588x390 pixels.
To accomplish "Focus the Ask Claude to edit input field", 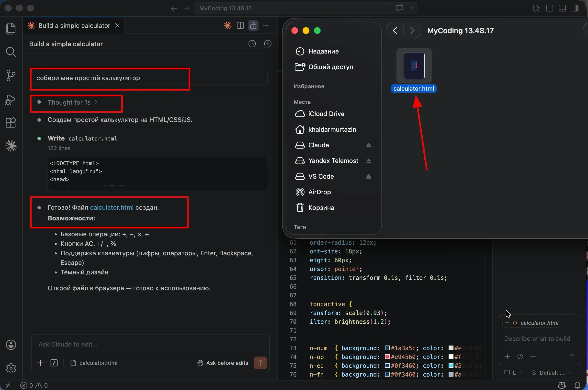I will click(x=150, y=344).
